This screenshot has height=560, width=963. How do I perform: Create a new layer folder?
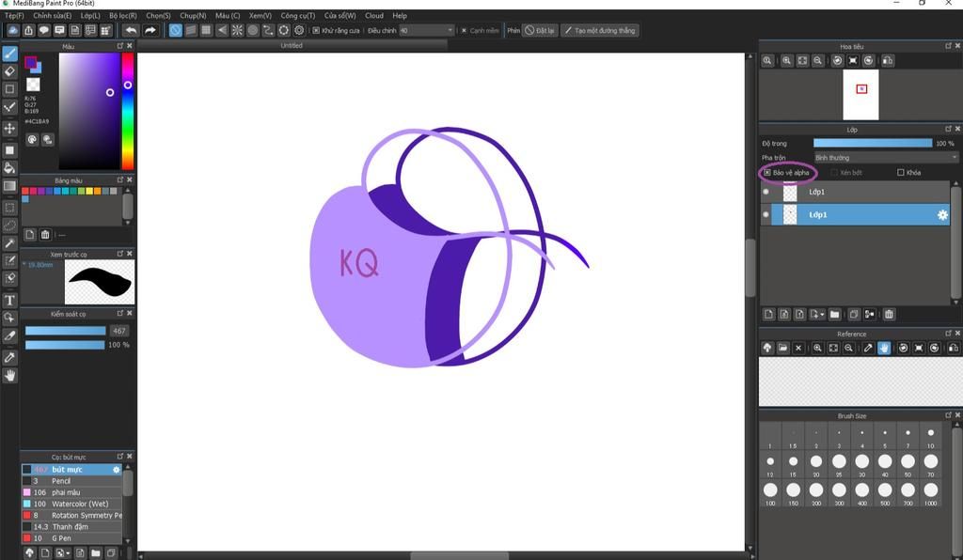pos(835,315)
